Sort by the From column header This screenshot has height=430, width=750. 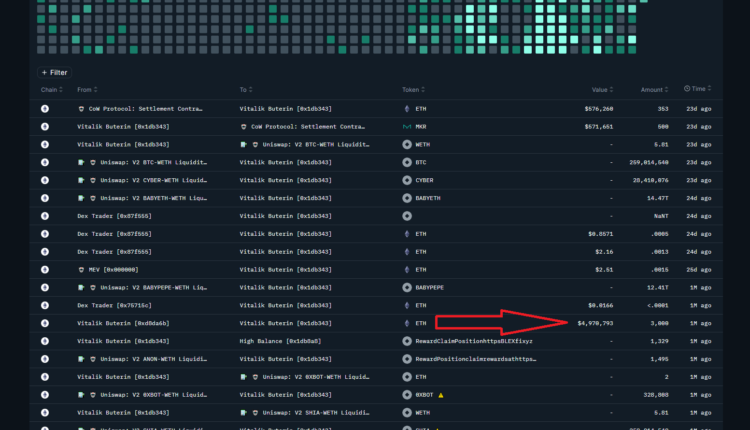point(85,89)
